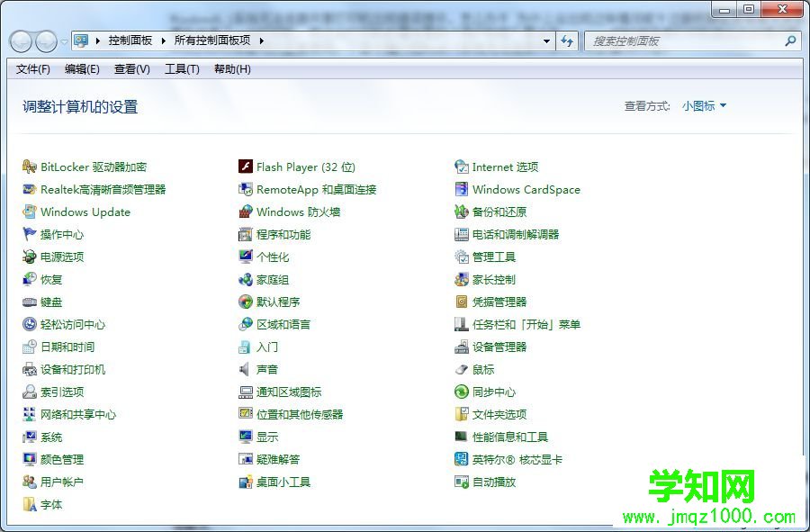Open the 日期和时间 icon
810x532 pixels.
click(x=30, y=347)
